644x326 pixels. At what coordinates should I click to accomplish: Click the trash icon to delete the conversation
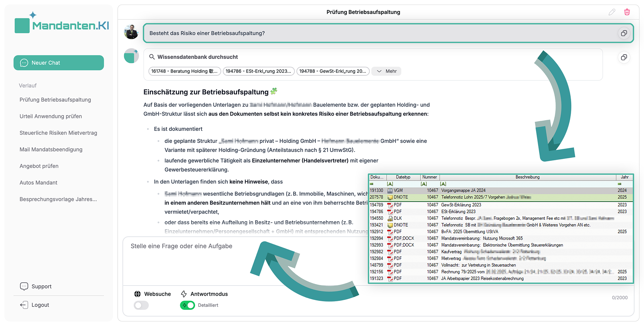627,12
